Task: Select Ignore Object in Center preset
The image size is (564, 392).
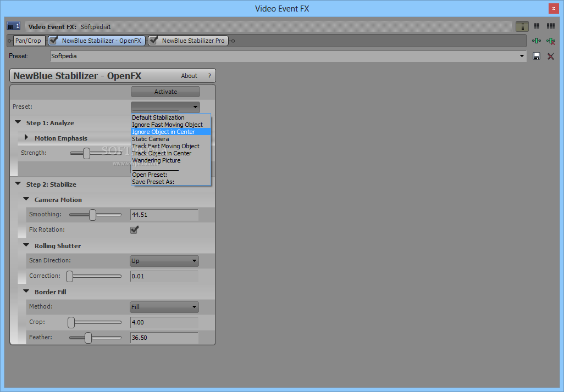Action: tap(171, 132)
